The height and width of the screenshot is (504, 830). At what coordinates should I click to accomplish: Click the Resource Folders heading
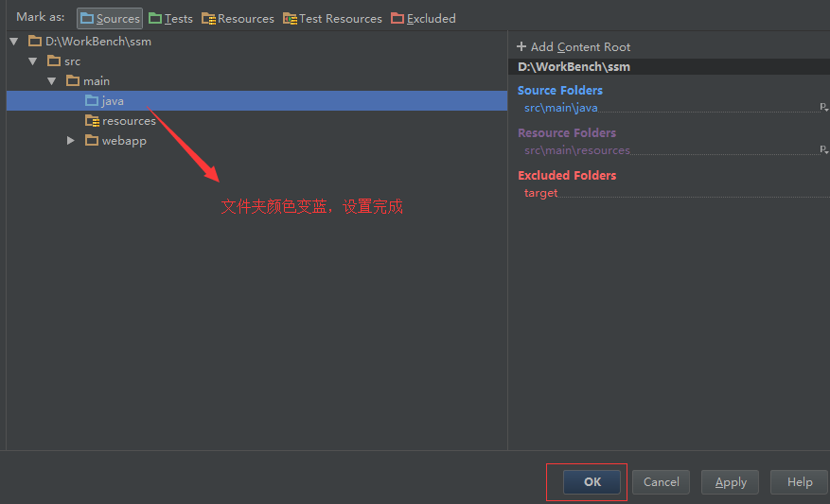point(567,132)
